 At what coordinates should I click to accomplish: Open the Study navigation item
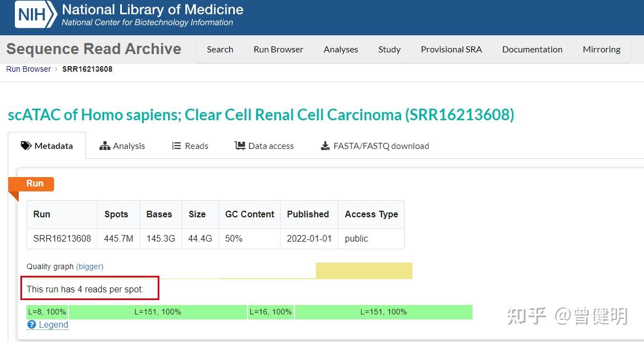coord(389,49)
